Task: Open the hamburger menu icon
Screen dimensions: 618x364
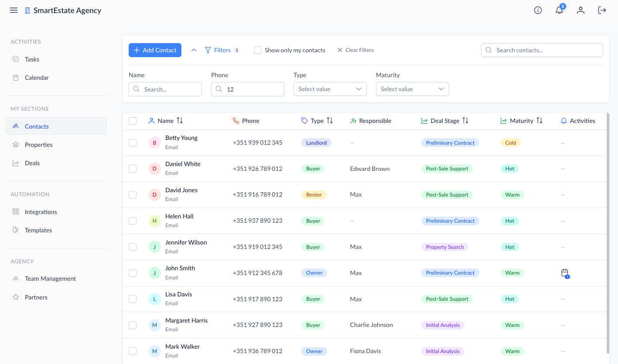Action: click(x=14, y=10)
